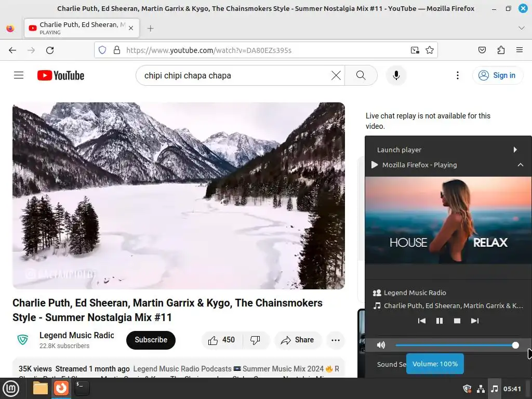Click the 22.8K subscribers text
The image size is (532, 399).
[x=64, y=345]
